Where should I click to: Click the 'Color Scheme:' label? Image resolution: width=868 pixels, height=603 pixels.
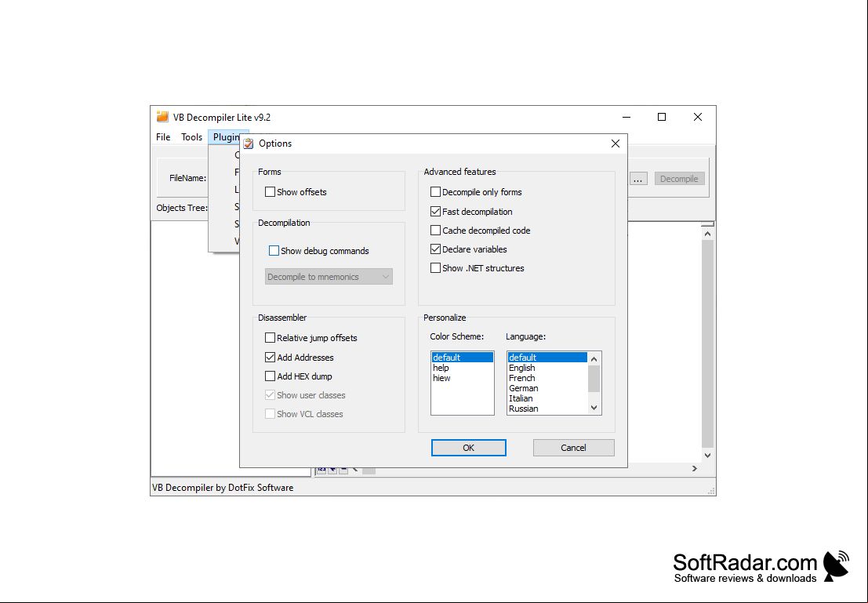(456, 336)
